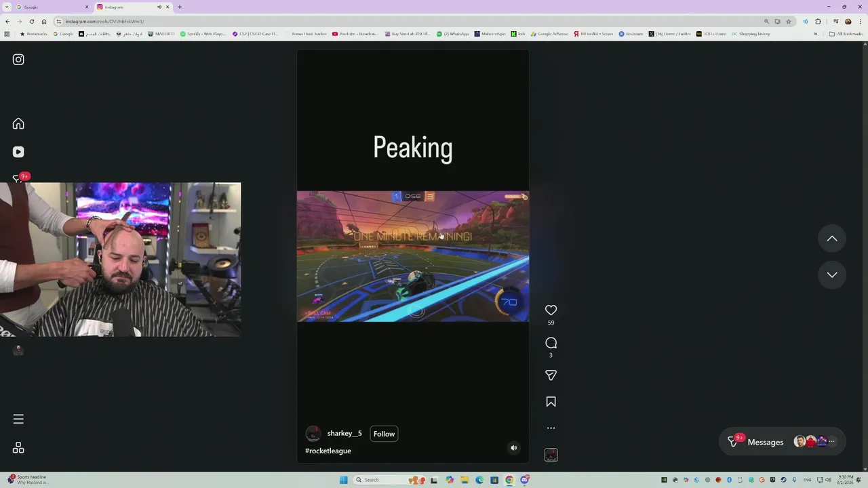Open the browser extensions puzzle icon

pos(818,21)
